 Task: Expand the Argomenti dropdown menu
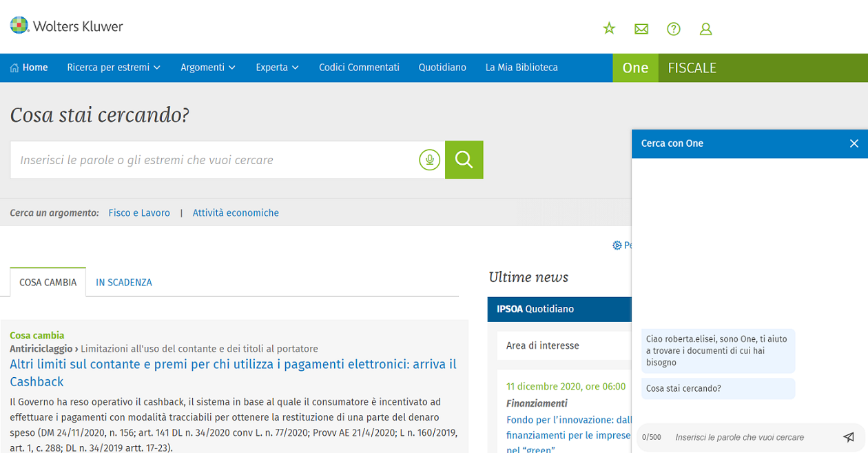click(x=208, y=68)
